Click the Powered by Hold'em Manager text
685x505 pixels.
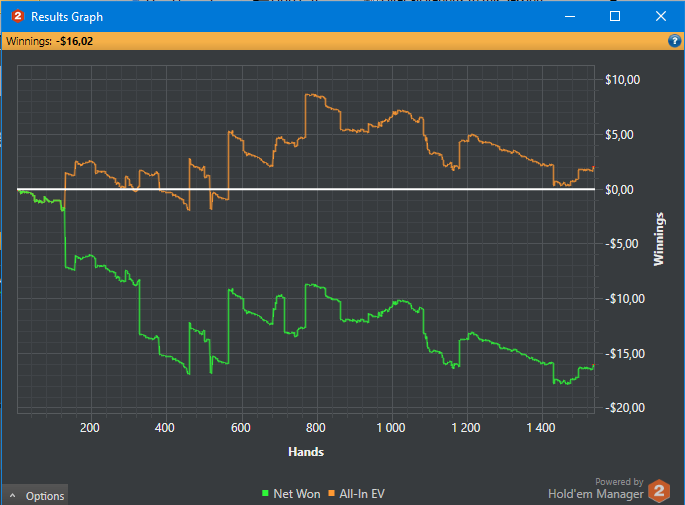596,488
